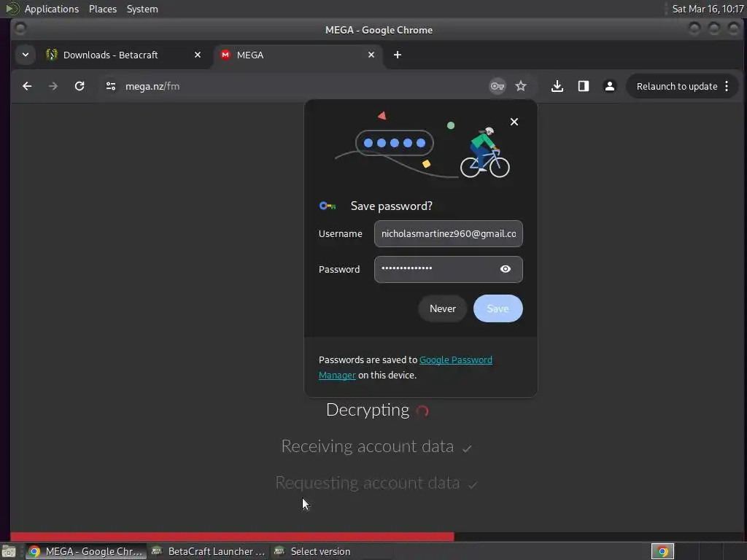Click MEGA - Google Chrome taskbar entry
Image resolution: width=747 pixels, height=560 pixels.
click(86, 551)
